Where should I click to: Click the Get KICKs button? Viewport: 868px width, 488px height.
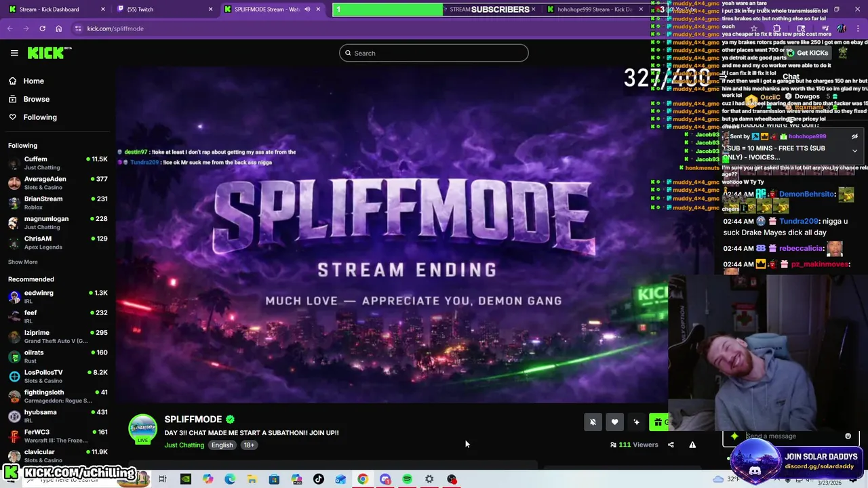coord(807,53)
